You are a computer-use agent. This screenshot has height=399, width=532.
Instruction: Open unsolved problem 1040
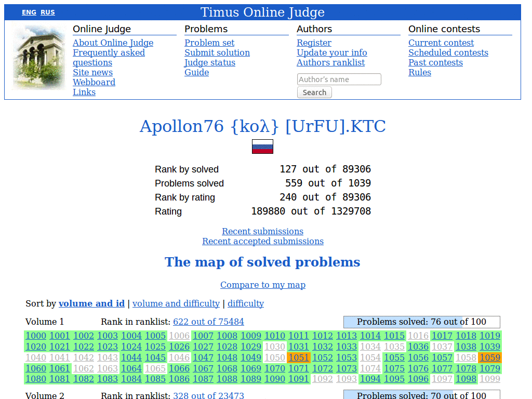(x=36, y=357)
